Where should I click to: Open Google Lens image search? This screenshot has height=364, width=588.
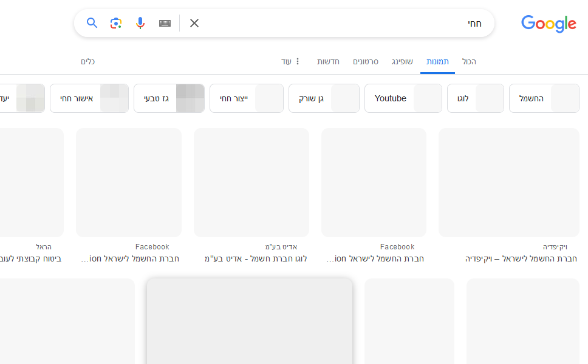pos(116,23)
